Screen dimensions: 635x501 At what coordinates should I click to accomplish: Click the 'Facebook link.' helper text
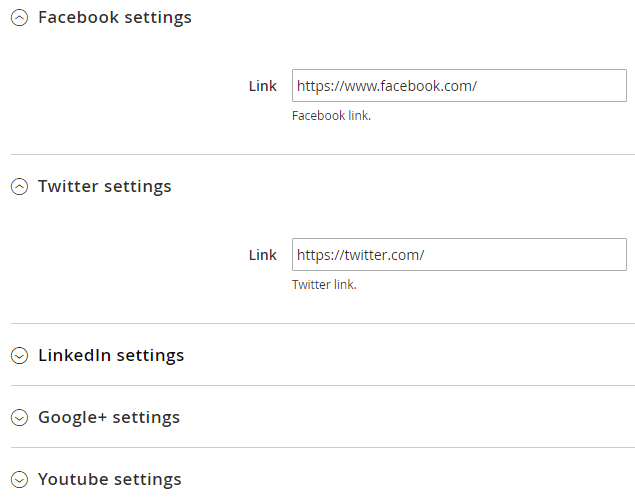click(331, 116)
